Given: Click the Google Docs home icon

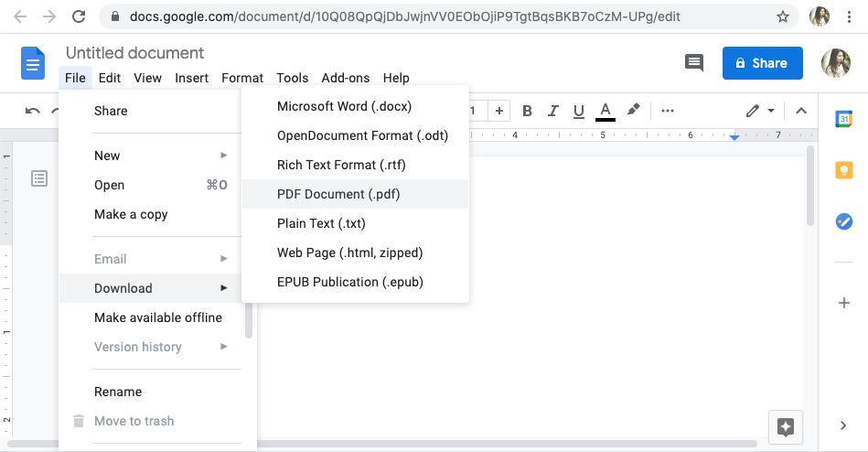Looking at the screenshot, I should click(33, 64).
